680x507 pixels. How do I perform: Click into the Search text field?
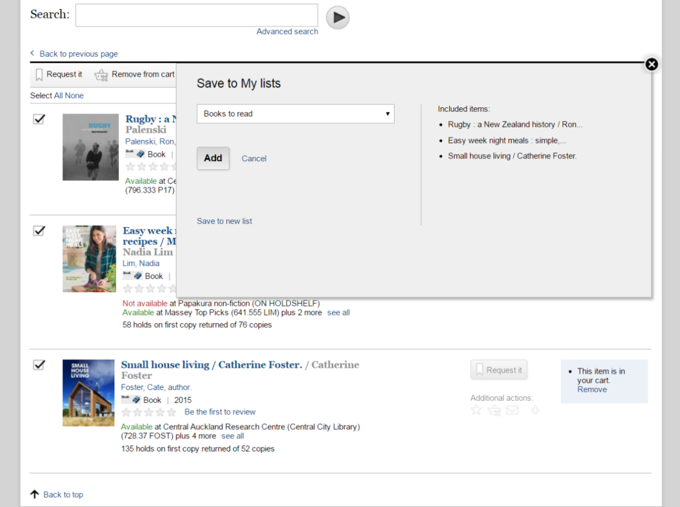(x=196, y=15)
